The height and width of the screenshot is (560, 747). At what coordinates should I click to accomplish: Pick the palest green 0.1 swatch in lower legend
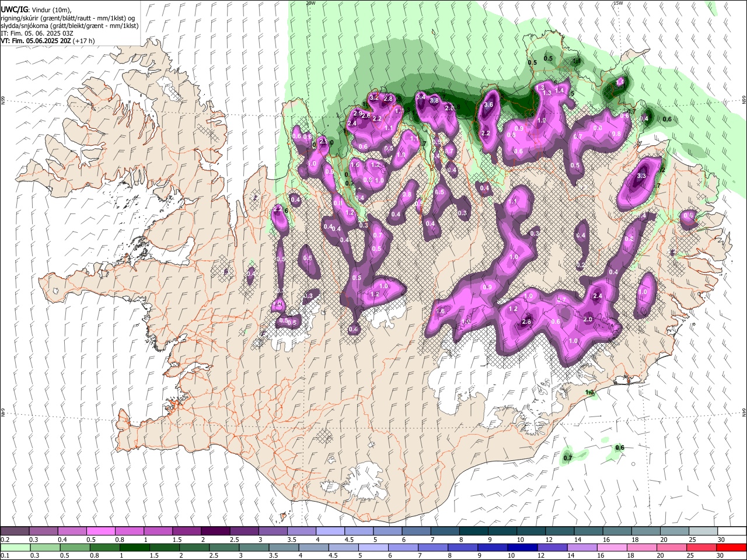[x=15, y=548]
